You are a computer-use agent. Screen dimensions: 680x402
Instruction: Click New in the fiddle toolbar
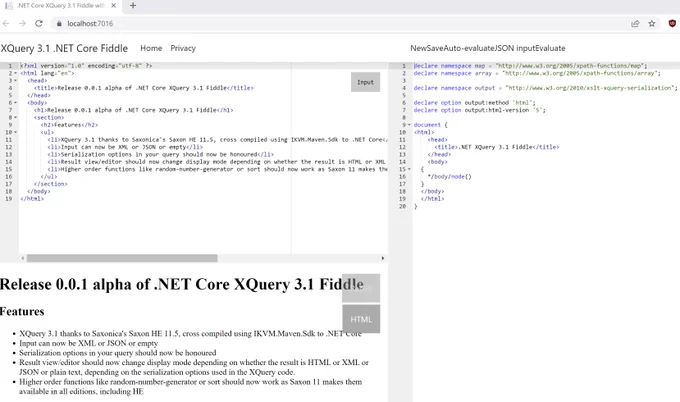[x=418, y=48]
